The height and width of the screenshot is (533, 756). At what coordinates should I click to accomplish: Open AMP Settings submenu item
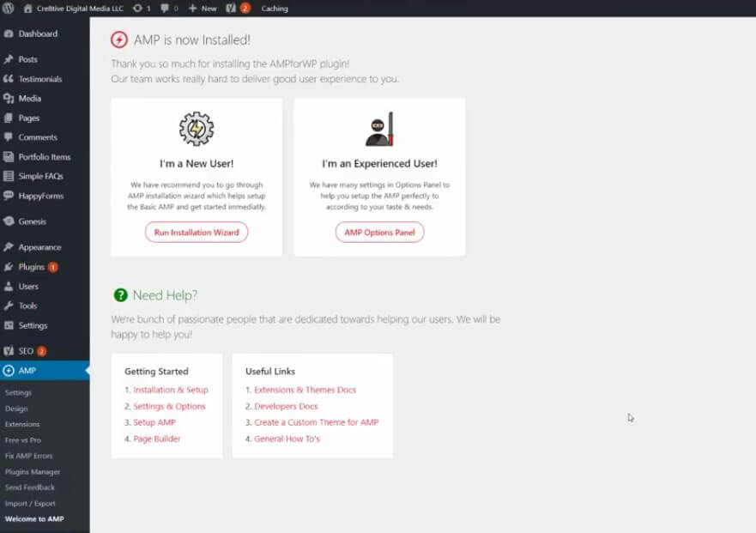coord(18,392)
